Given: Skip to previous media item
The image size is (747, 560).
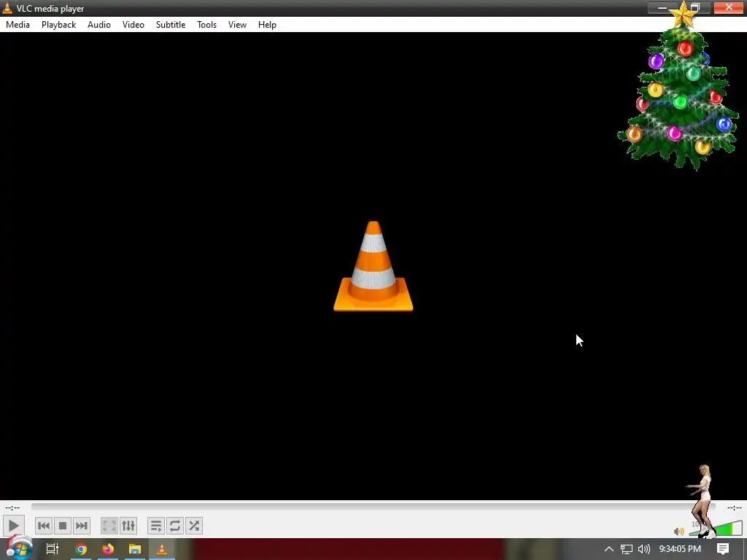Looking at the screenshot, I should click(x=43, y=526).
